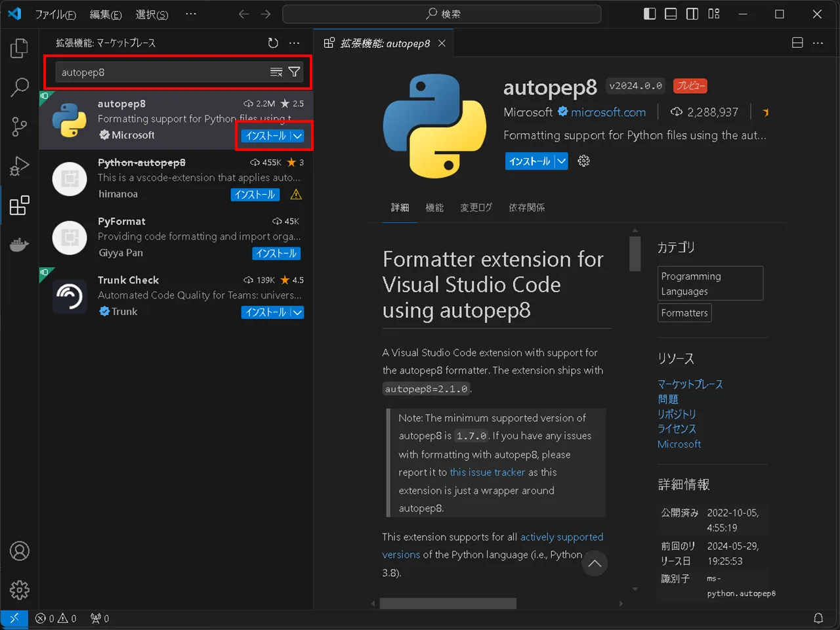Install the Trunk Check extension
Viewport: 840px width, 630px height.
coord(266,312)
